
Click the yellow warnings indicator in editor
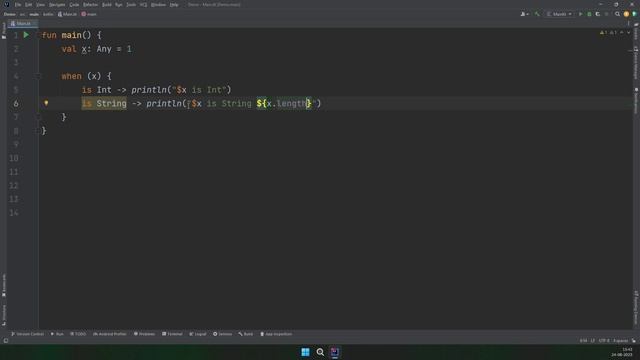(603, 33)
